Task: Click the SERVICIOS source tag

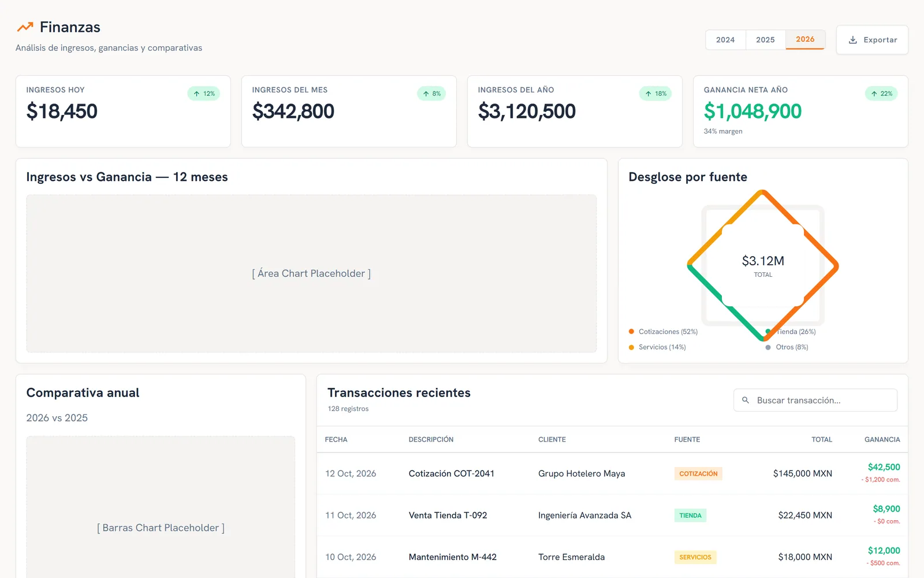Action: (x=695, y=557)
